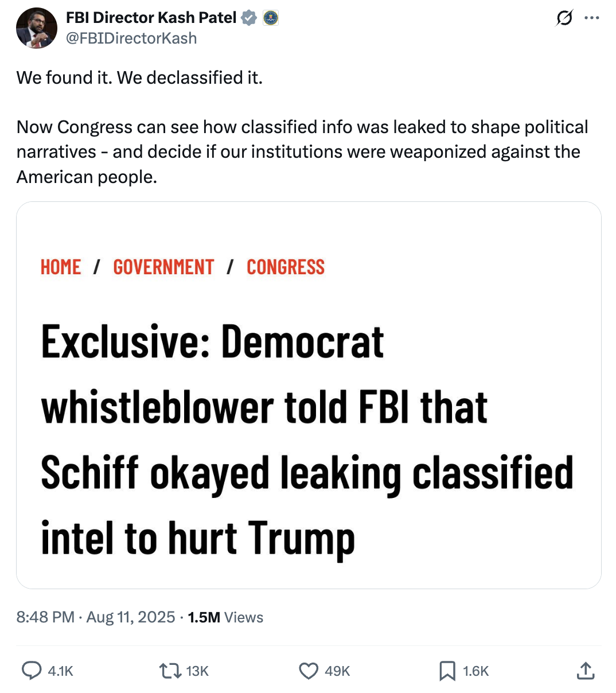Click the HOME breadcrumb
Viewport: 616px width, 693px height.
pyautogui.click(x=61, y=267)
